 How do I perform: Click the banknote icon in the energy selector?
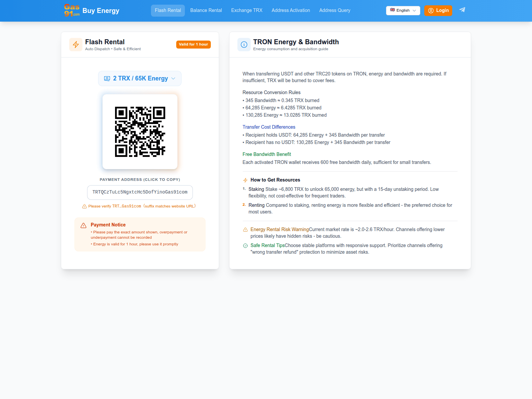click(x=107, y=78)
